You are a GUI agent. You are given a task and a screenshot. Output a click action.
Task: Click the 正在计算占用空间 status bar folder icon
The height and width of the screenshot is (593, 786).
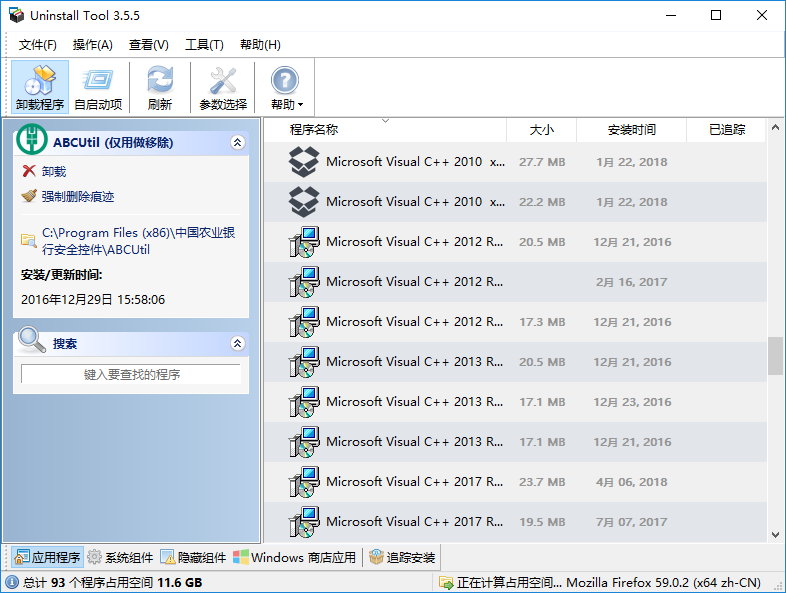point(446,582)
